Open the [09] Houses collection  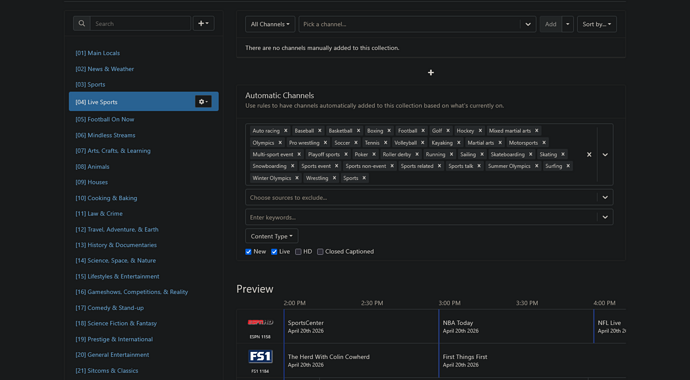coord(92,182)
